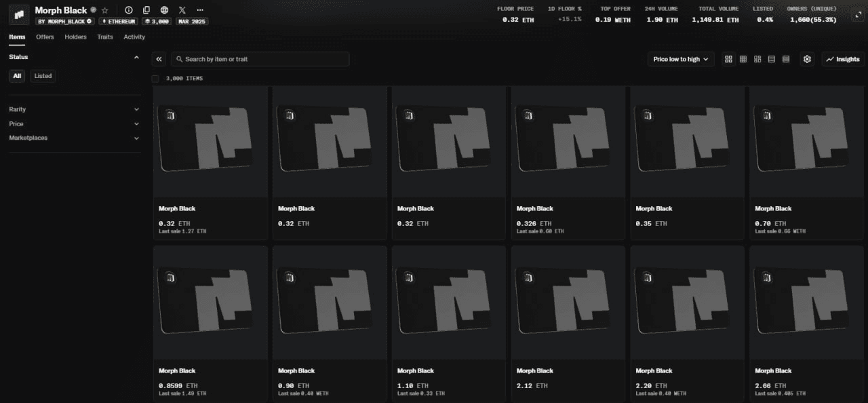Click badge icon on the 2.12 ETH card

tap(528, 277)
